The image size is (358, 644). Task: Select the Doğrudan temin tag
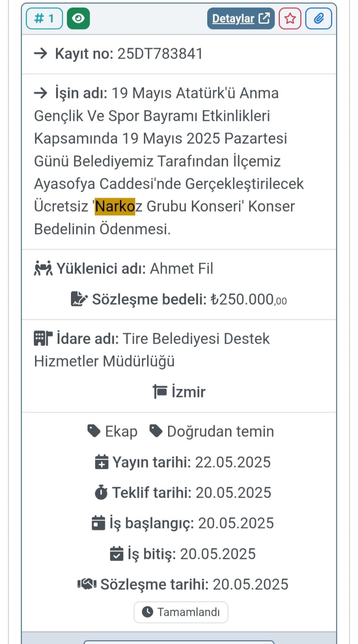[x=212, y=431]
